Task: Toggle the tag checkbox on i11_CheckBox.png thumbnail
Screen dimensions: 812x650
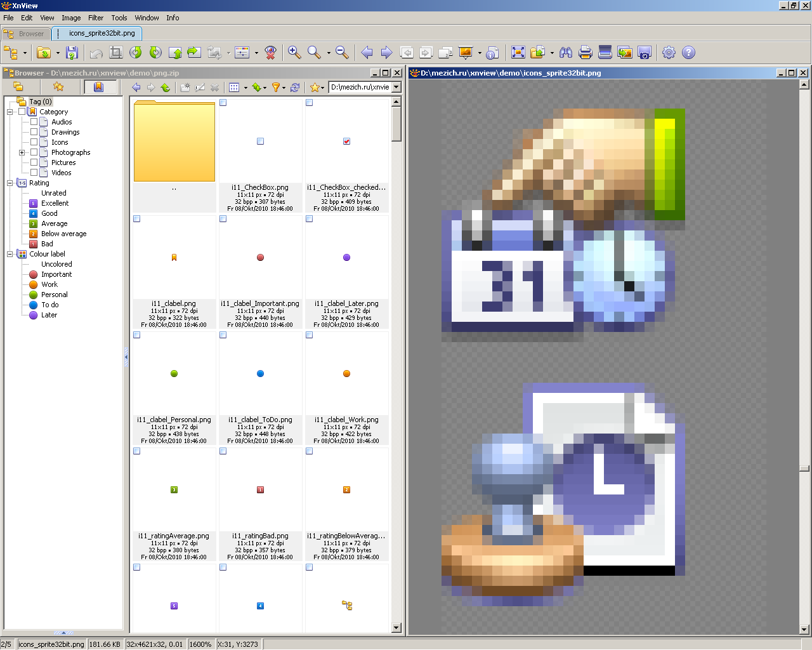Action: (223, 103)
